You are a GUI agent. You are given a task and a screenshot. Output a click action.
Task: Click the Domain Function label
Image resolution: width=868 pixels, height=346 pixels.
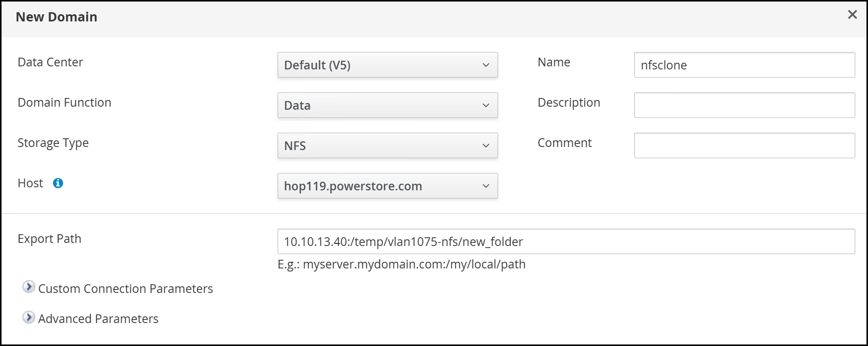coord(64,103)
